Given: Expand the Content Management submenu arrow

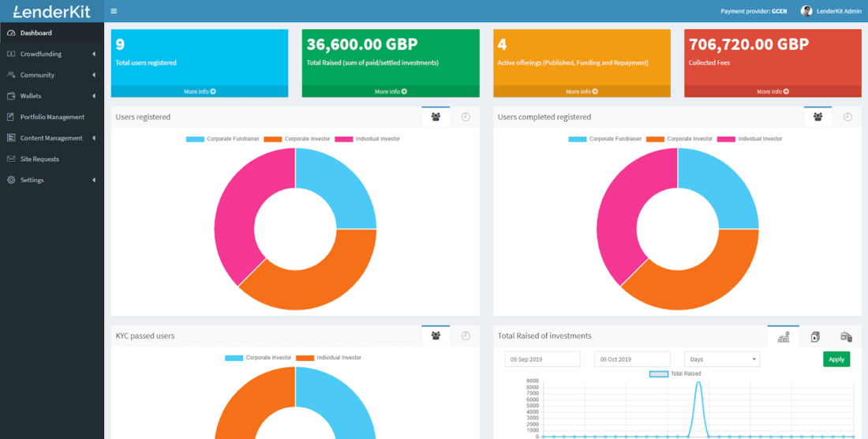Looking at the screenshot, I should pyautogui.click(x=94, y=138).
